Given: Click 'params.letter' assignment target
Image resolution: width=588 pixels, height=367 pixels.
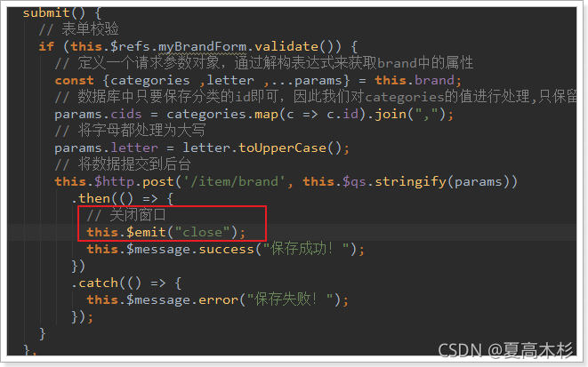Looking at the screenshot, I should pos(106,148).
